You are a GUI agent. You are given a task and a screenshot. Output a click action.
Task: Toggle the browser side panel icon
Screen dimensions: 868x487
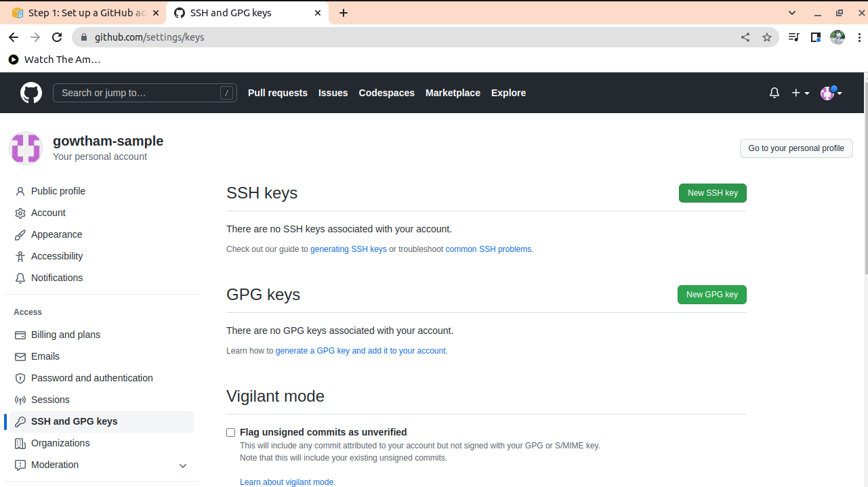click(816, 37)
